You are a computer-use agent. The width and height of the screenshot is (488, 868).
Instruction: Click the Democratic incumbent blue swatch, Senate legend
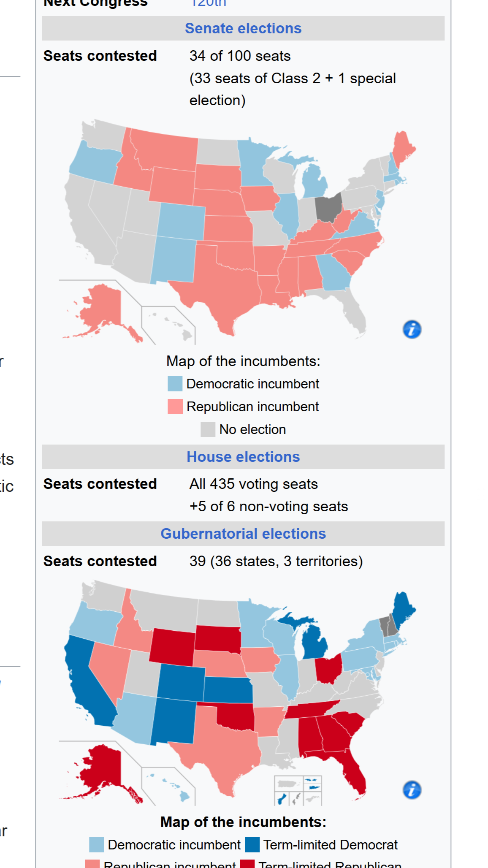pos(175,384)
